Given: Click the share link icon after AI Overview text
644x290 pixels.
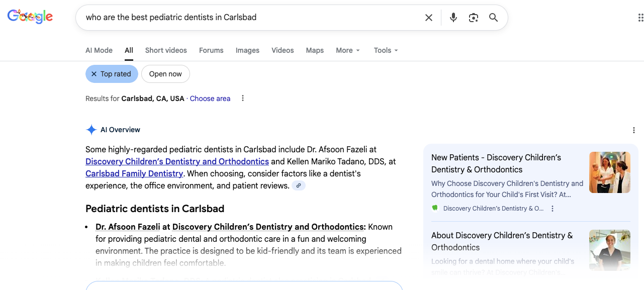Looking at the screenshot, I should [299, 185].
